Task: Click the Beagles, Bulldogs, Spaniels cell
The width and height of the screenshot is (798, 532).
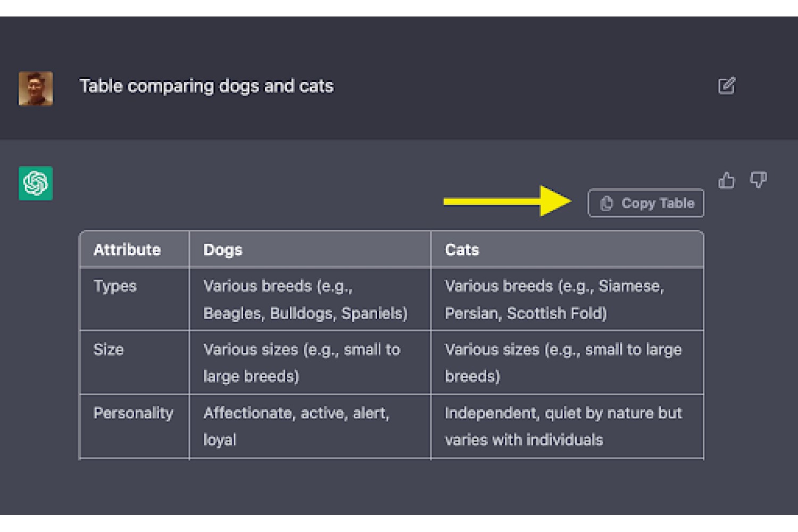Action: [310, 299]
